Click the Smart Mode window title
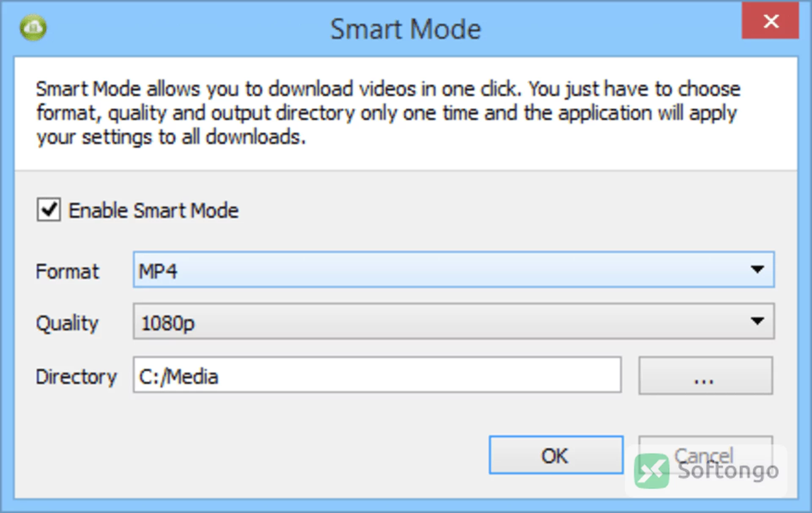This screenshot has width=812, height=513. (x=406, y=29)
